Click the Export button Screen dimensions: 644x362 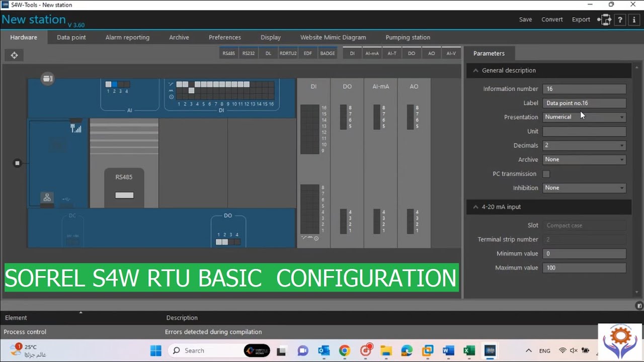click(x=581, y=20)
